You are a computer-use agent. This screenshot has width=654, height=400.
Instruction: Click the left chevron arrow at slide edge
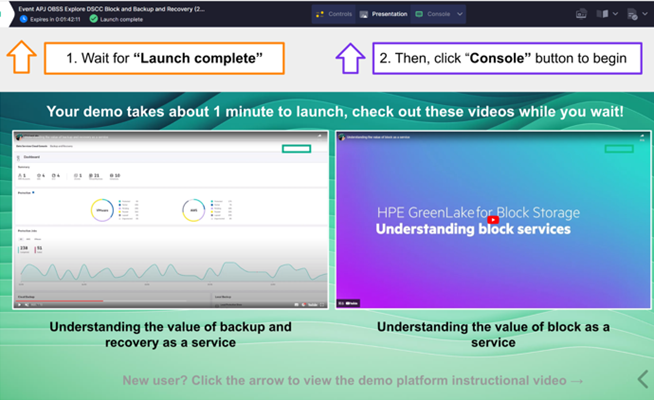(x=643, y=379)
